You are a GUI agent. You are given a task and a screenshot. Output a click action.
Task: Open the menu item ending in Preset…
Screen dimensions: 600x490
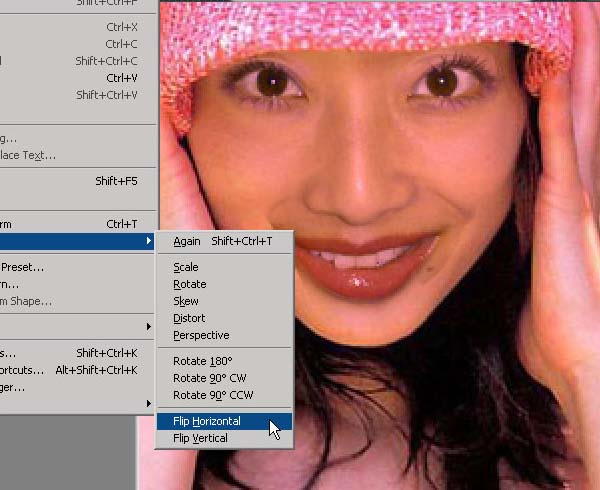(77, 267)
